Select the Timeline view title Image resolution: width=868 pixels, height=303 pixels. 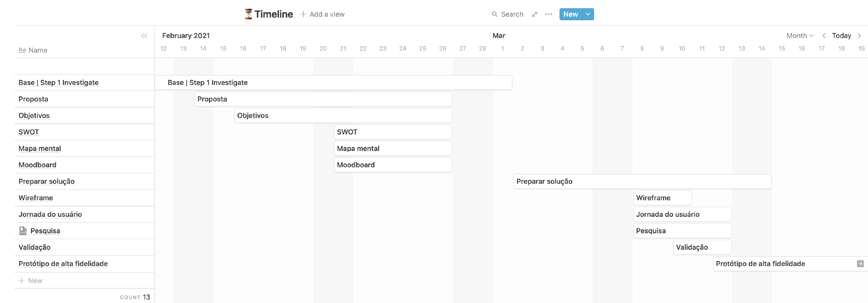(274, 14)
